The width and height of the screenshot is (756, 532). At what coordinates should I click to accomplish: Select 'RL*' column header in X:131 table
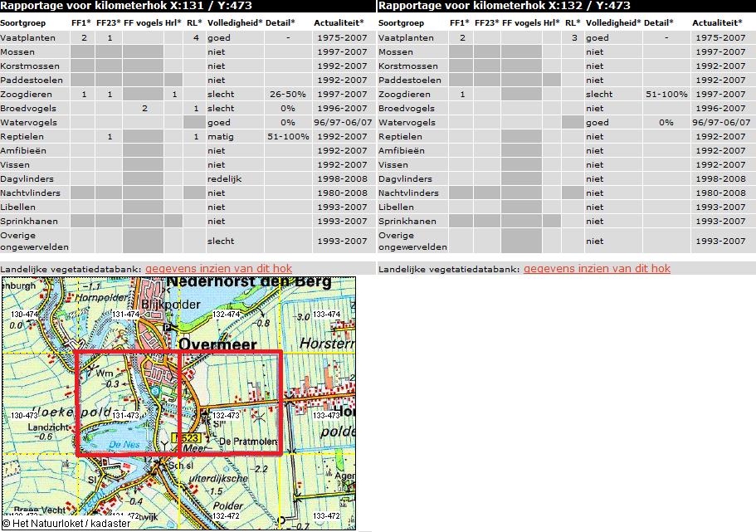pyautogui.click(x=194, y=23)
